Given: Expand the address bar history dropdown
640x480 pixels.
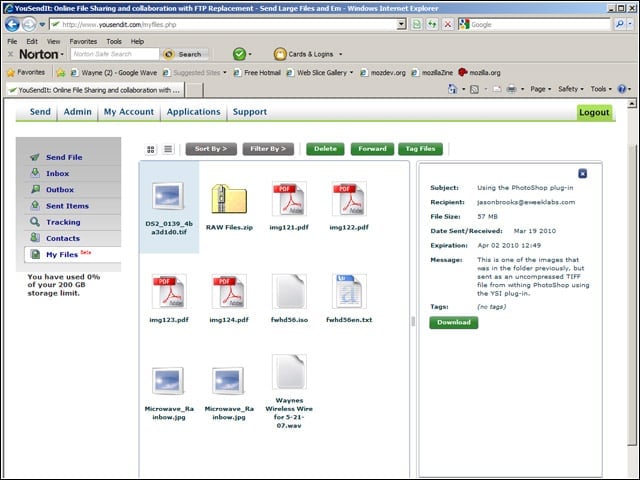Looking at the screenshot, I should 401,24.
